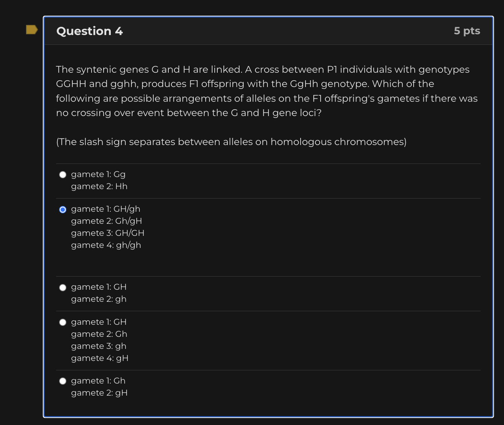This screenshot has height=425, width=504.
Task: Click the 'gamete 2: Gh' label in fourth option
Action: (x=99, y=334)
